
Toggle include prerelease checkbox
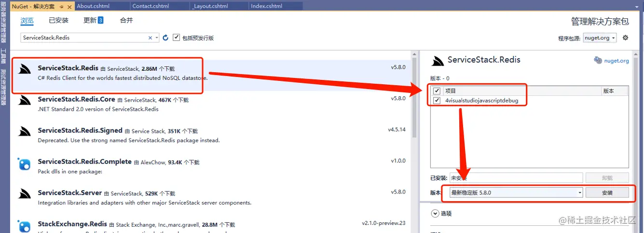pyautogui.click(x=177, y=38)
